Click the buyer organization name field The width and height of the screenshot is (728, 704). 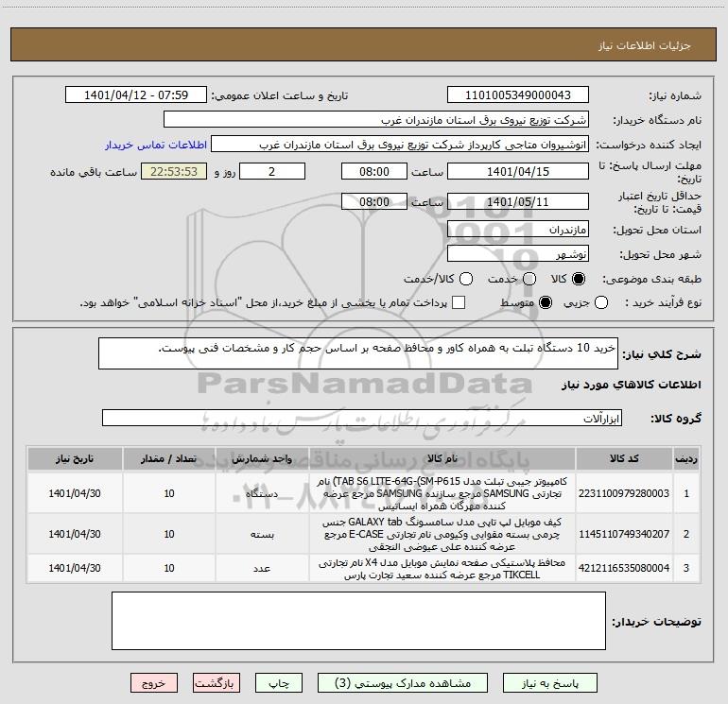(x=376, y=120)
